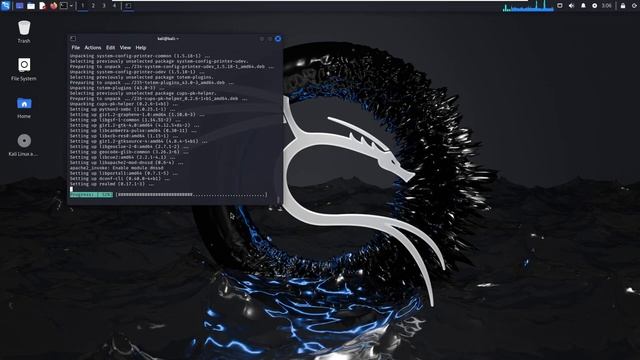The width and height of the screenshot is (640, 360).
Task: Click the kali@kali terminal title
Action: coord(168,39)
